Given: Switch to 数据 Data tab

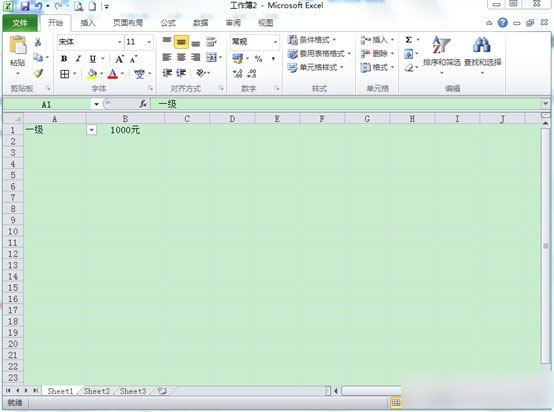Looking at the screenshot, I should (x=201, y=23).
